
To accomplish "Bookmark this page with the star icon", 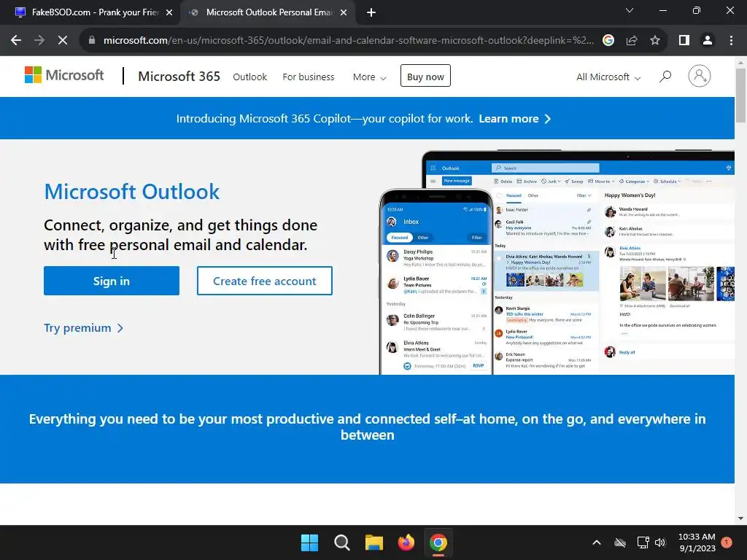I will (655, 41).
